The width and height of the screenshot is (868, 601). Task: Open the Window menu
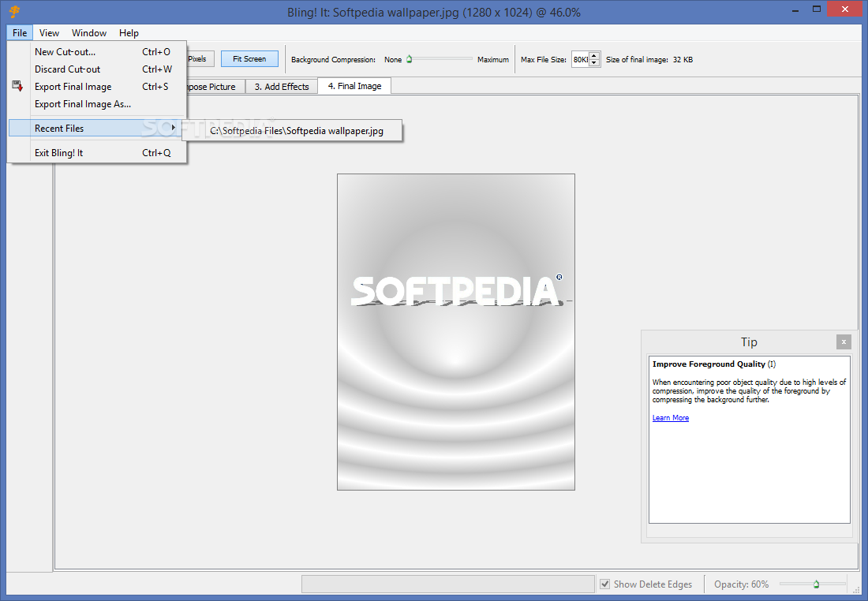(x=89, y=32)
